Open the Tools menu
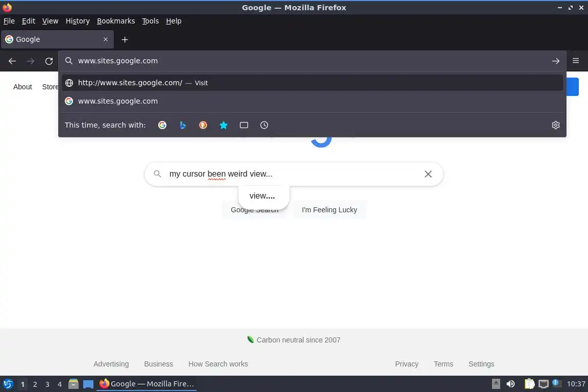 (x=151, y=21)
